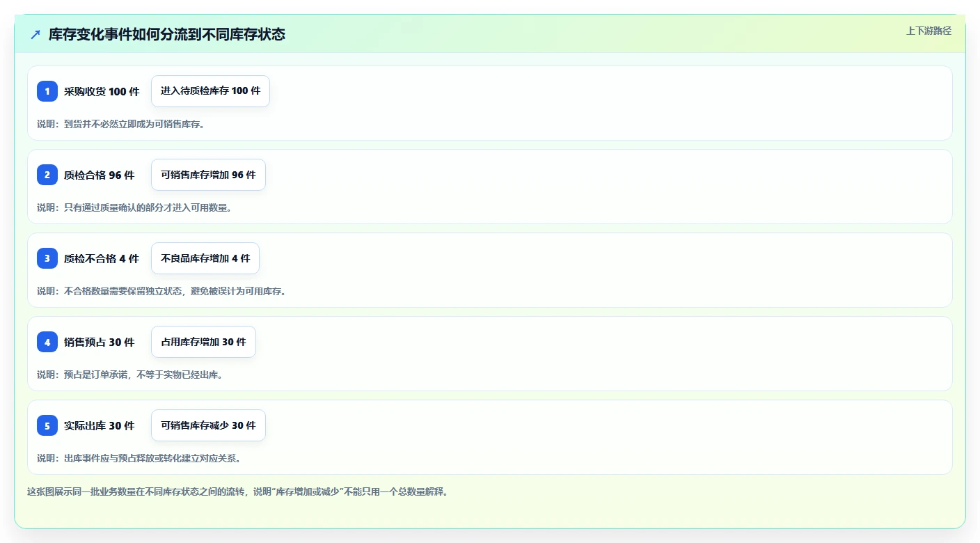This screenshot has width=980, height=543.
Task: Click step number badge 2
Action: coord(47,175)
